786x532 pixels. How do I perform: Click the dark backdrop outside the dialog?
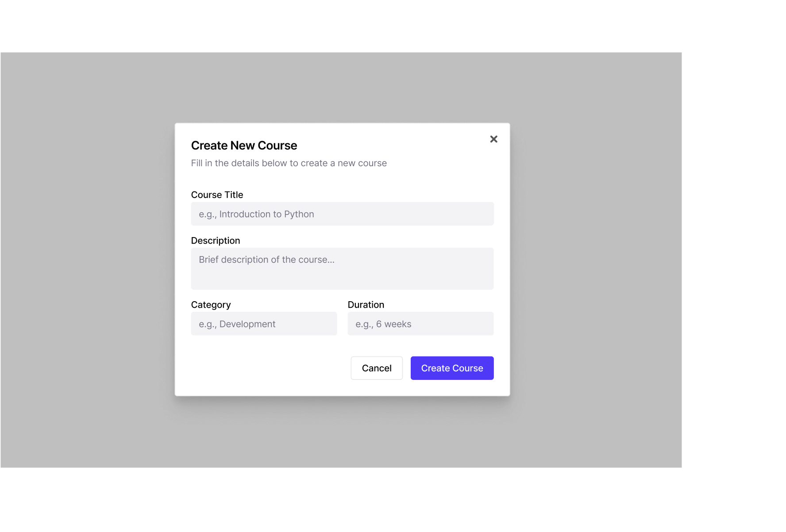(x=89, y=265)
